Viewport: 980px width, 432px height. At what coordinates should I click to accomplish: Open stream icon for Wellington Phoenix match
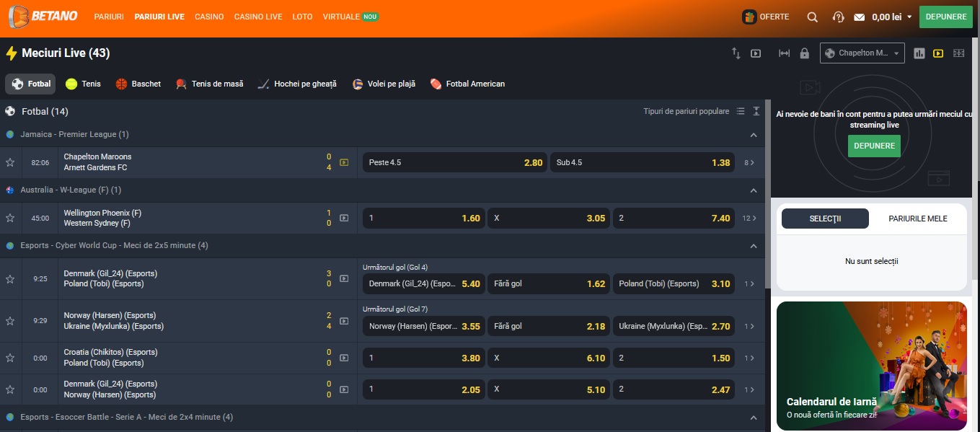pos(344,218)
